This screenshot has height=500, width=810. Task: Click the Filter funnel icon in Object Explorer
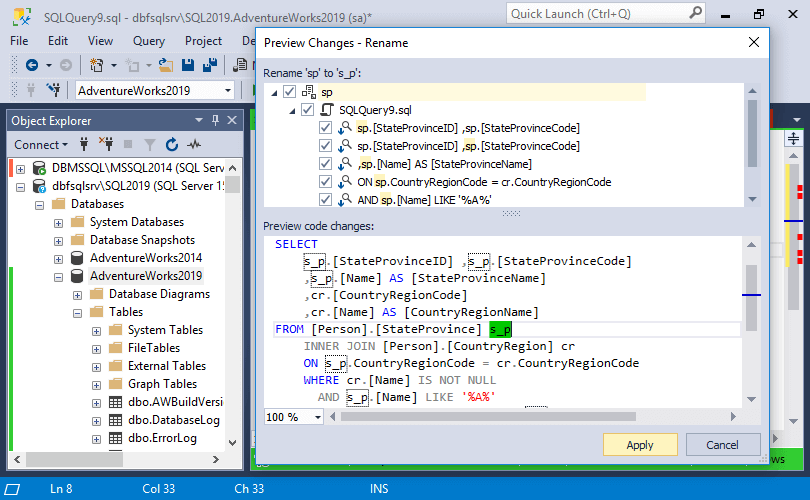pyautogui.click(x=150, y=145)
